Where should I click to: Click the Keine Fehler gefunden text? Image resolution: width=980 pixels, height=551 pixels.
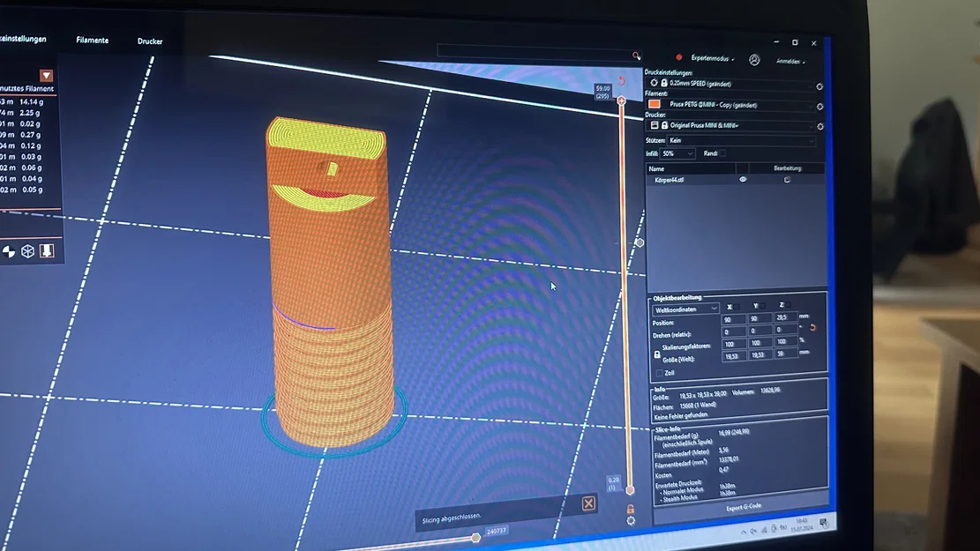click(681, 416)
